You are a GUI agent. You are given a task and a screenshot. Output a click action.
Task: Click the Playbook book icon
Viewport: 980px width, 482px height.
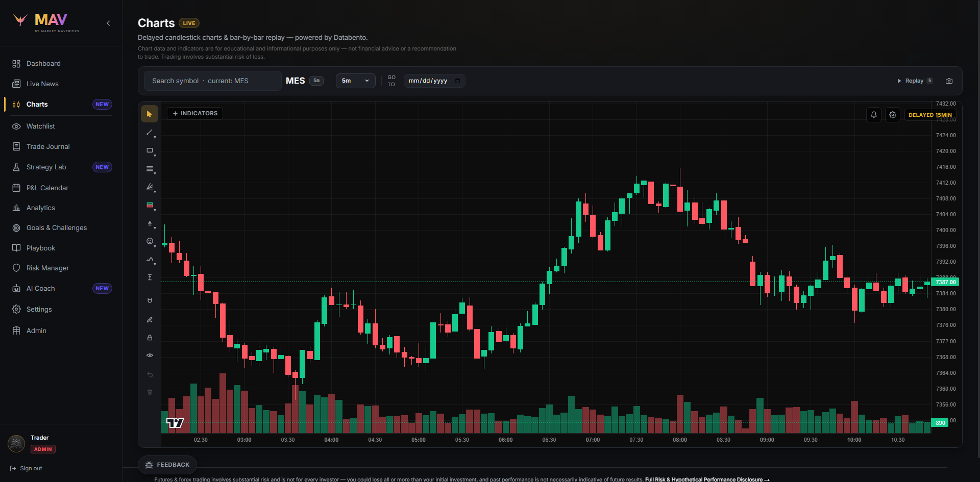point(16,248)
